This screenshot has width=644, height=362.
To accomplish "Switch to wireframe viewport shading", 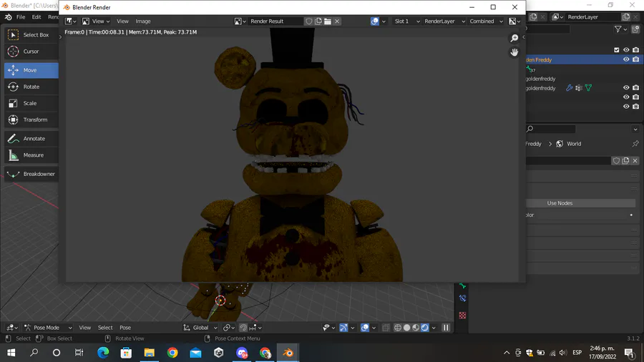I will pos(398,328).
